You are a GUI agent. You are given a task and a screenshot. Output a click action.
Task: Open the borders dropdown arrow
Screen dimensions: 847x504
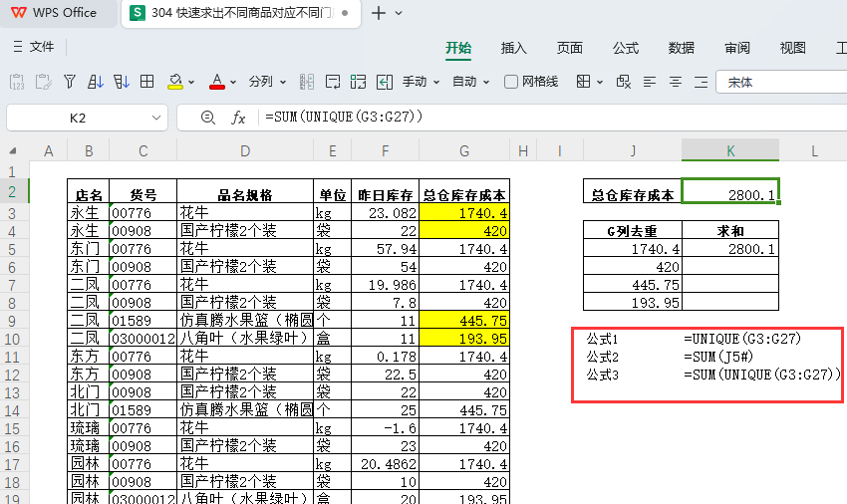click(600, 82)
